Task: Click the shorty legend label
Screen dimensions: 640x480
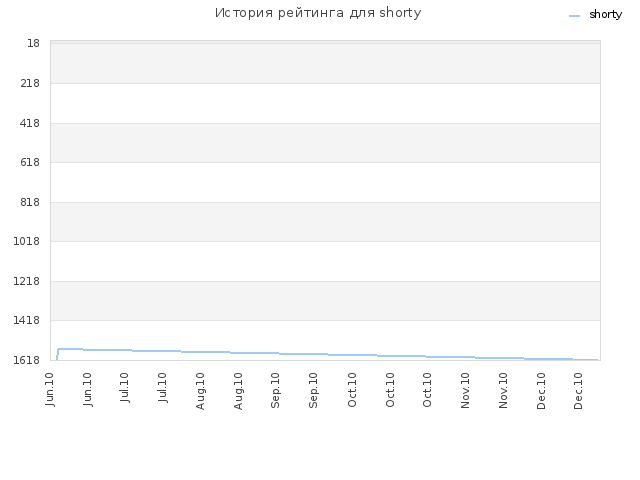Action: [605, 15]
